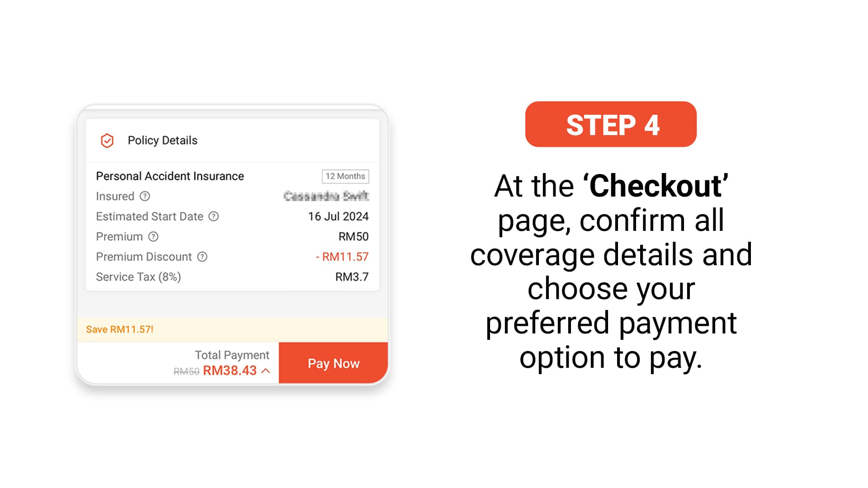Collapse the Total Payment price breakdown chevron
This screenshot has width=868, height=488.
pos(266,370)
